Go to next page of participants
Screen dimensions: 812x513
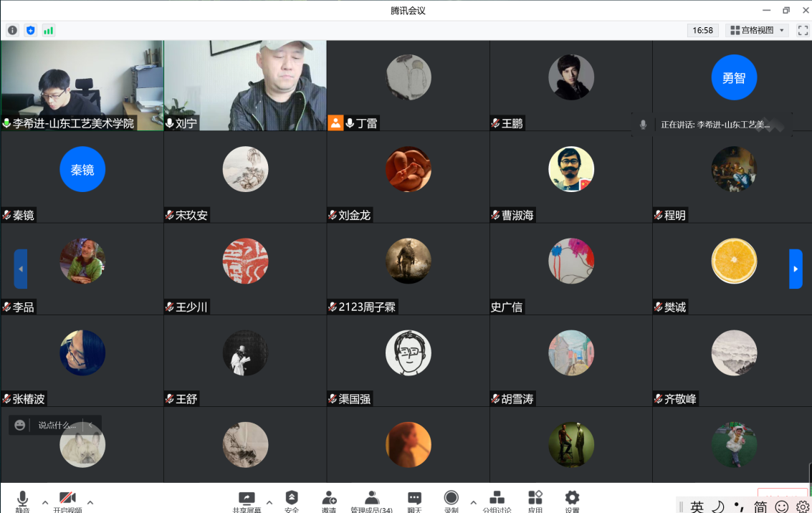click(796, 269)
